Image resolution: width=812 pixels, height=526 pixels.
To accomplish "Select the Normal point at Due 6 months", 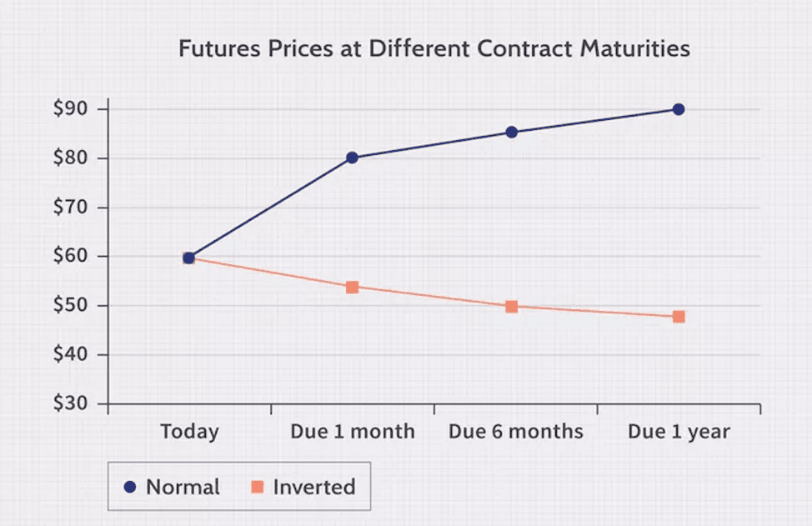I will pyautogui.click(x=512, y=132).
